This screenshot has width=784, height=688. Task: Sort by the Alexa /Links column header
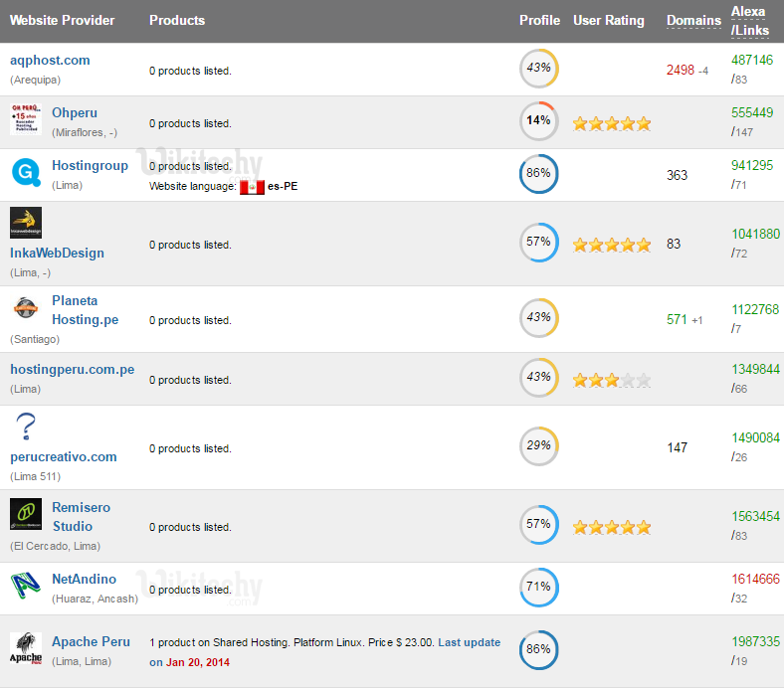[x=749, y=21]
